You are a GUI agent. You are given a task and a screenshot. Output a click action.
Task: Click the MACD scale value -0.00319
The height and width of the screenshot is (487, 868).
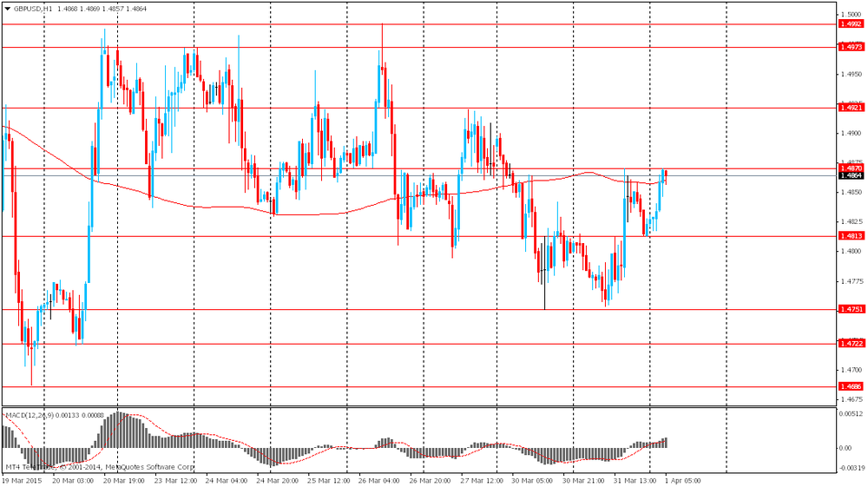[x=851, y=468]
